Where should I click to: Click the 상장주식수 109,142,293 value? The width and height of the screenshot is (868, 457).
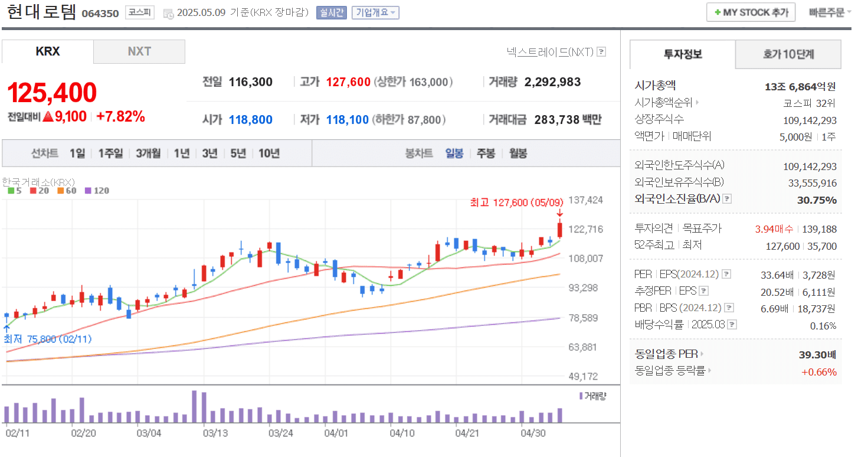(x=810, y=120)
